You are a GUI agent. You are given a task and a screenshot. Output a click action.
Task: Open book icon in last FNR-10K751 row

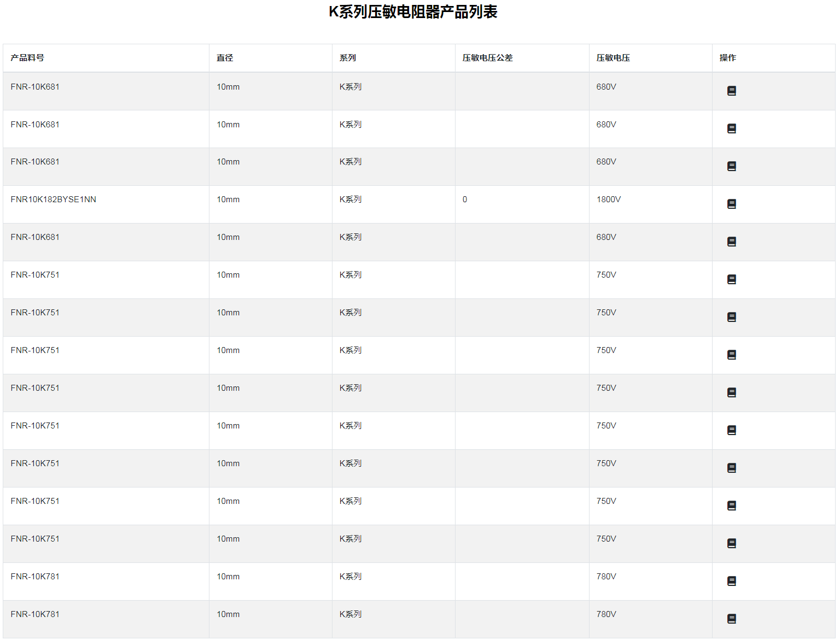731,543
